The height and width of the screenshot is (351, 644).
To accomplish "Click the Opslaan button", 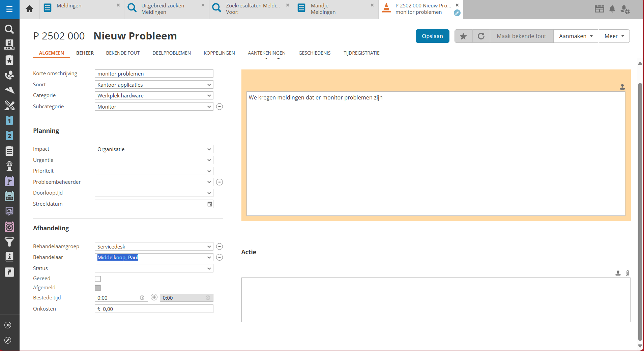I will pos(432,36).
